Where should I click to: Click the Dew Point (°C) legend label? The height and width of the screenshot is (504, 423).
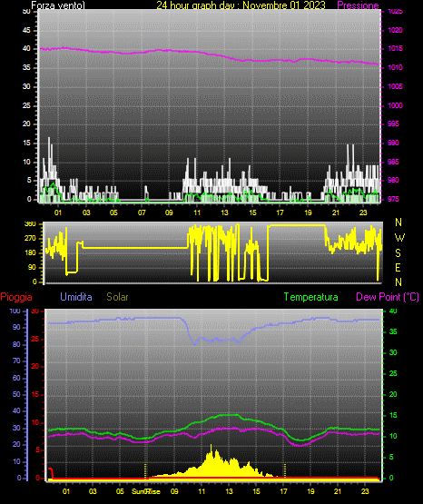click(388, 297)
